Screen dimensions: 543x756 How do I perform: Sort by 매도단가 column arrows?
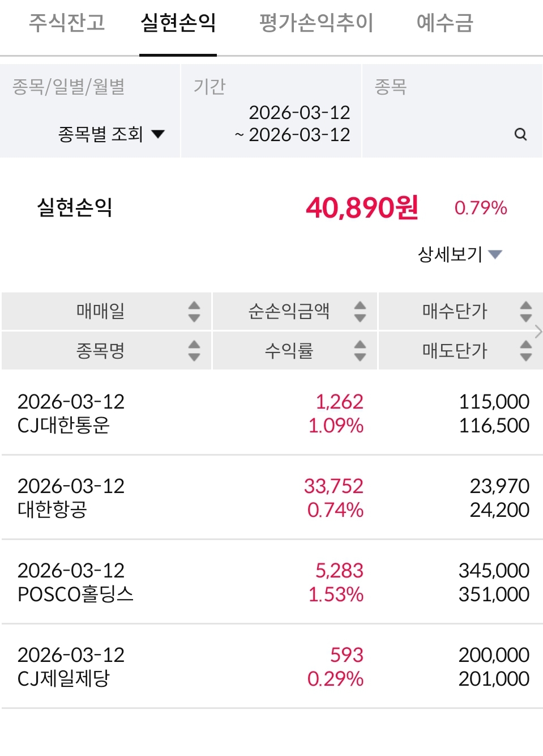click(526, 351)
